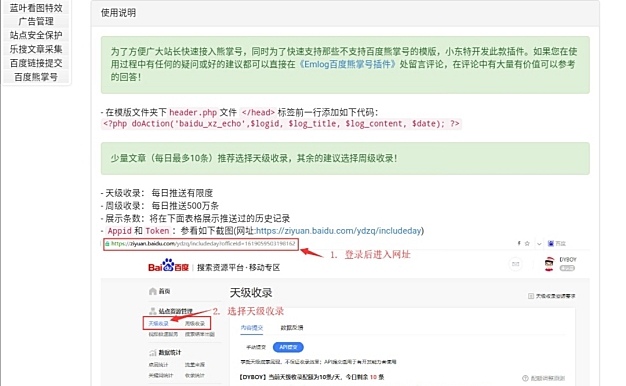Viewport: 626px width, 386px height.
Task: Click the 少量文章 recommendation notice
Action: (345, 158)
